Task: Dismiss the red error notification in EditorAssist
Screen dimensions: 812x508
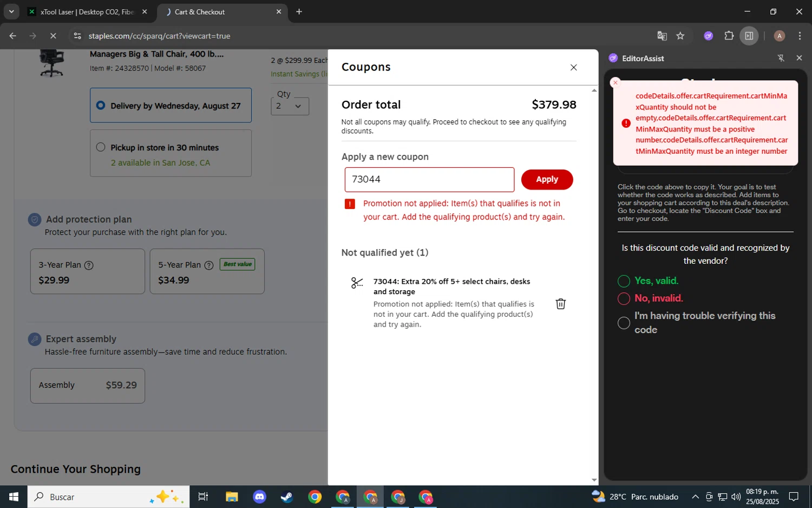Action: click(x=615, y=82)
